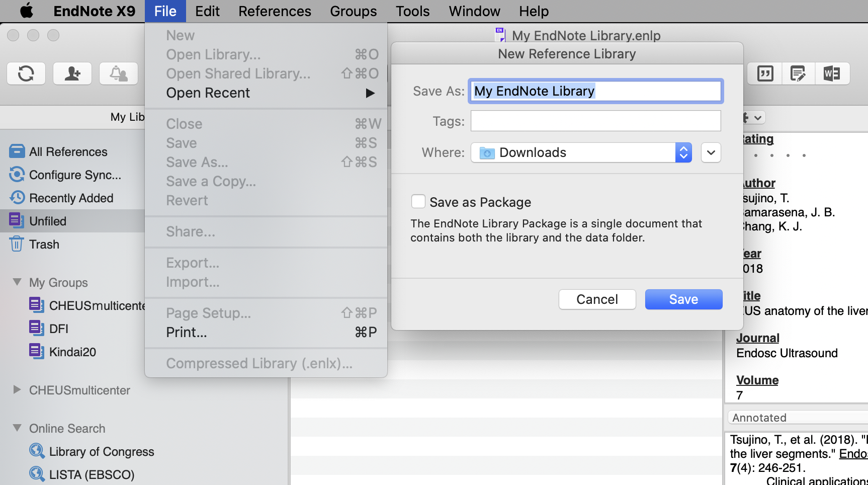This screenshot has height=485, width=868.
Task: Close the File menu
Action: tap(165, 11)
